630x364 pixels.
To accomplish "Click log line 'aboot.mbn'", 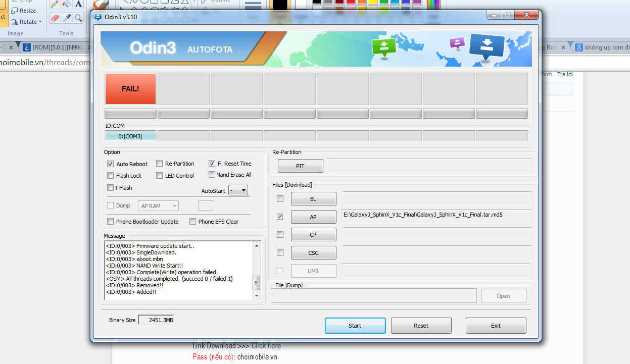I will (x=134, y=259).
